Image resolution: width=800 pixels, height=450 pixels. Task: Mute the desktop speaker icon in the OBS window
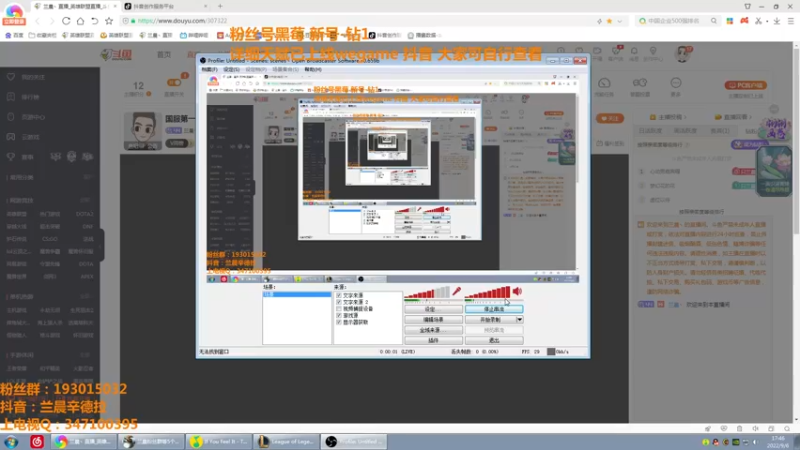(x=517, y=291)
